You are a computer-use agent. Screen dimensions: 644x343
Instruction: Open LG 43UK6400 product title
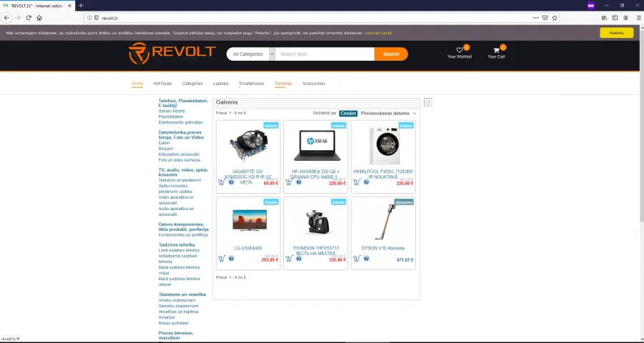click(248, 248)
